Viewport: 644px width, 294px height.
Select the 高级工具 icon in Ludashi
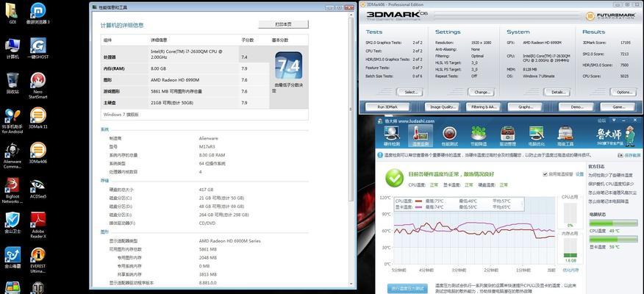tap(565, 136)
